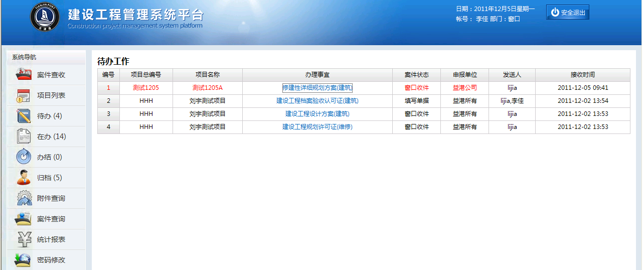The image size is (644, 270).
Task: Open 项目列表 calendar icon
Action: tap(24, 95)
